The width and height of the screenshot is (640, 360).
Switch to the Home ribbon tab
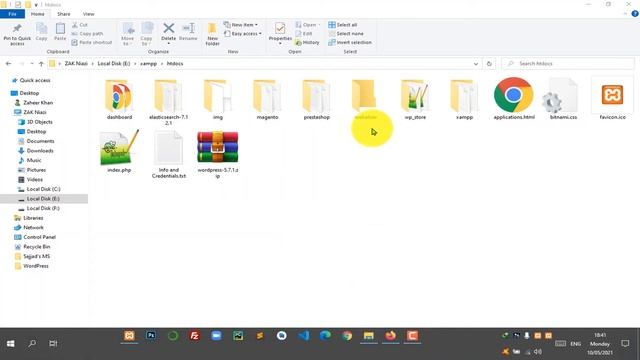coord(38,14)
